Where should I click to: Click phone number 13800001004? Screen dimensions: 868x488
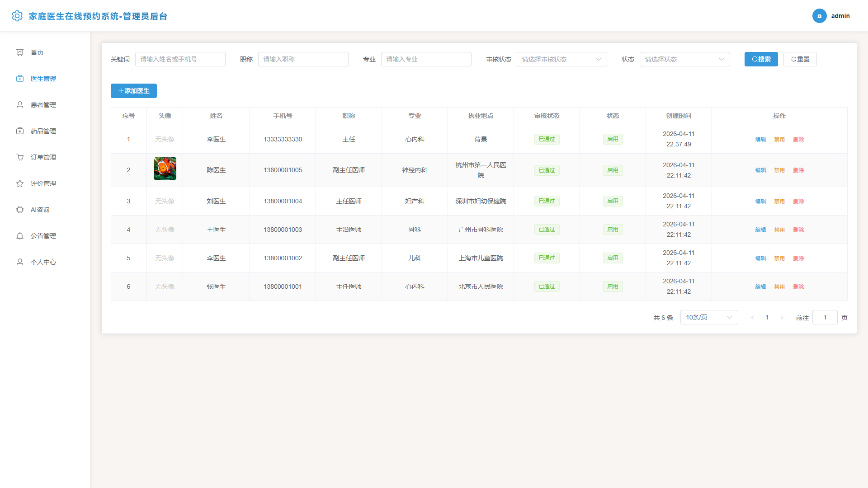(x=283, y=201)
